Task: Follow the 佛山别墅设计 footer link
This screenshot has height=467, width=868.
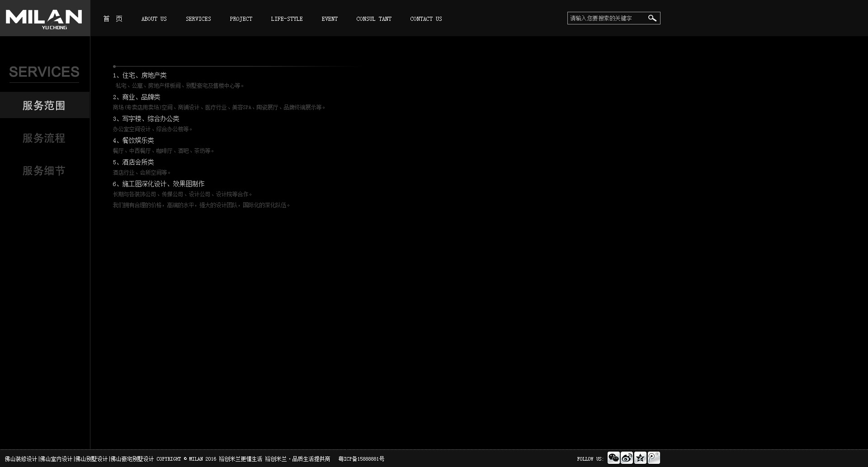Action: point(91,459)
